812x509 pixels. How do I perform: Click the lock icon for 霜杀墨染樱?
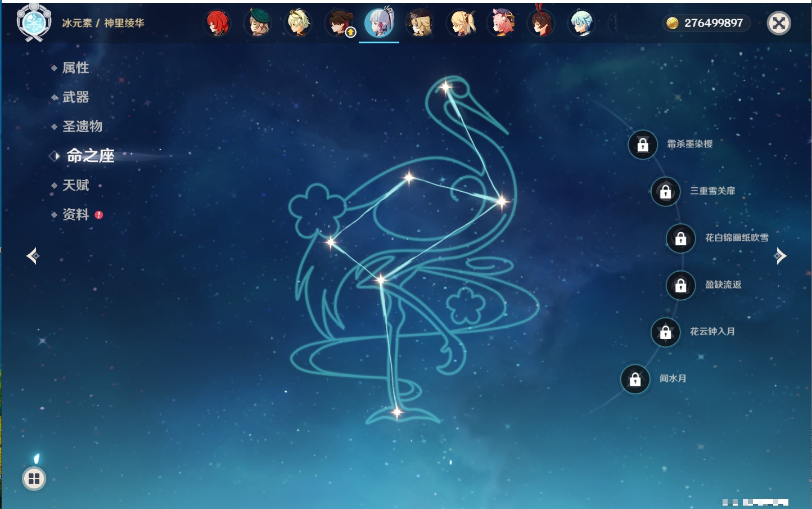[x=643, y=145]
